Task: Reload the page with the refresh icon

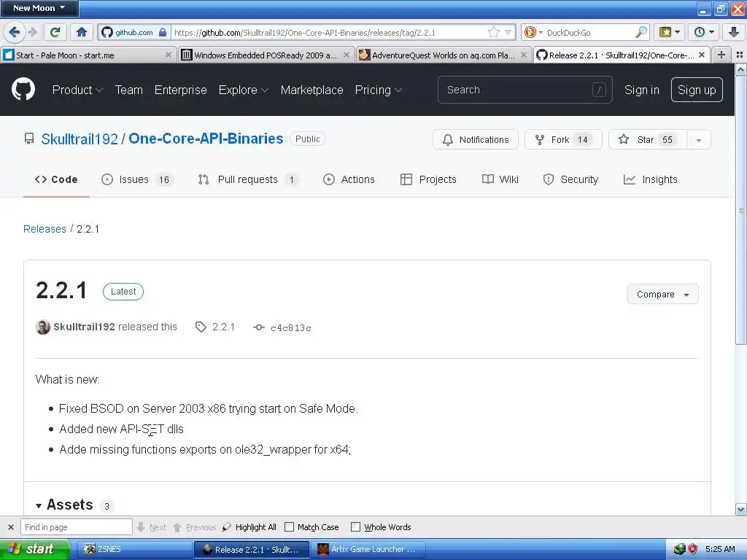Action: click(55, 32)
